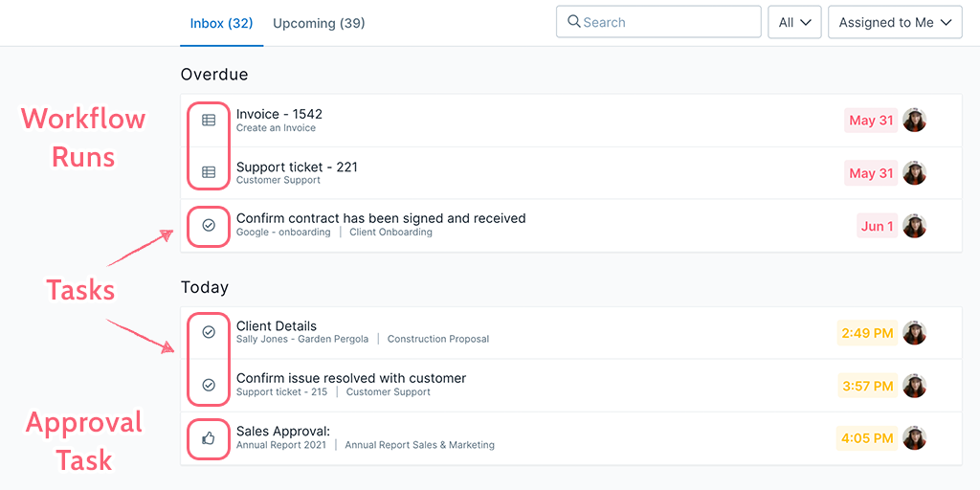Click checkmark icon for Confirm contract signed task
Viewport: 980px width, 490px height.
[209, 225]
